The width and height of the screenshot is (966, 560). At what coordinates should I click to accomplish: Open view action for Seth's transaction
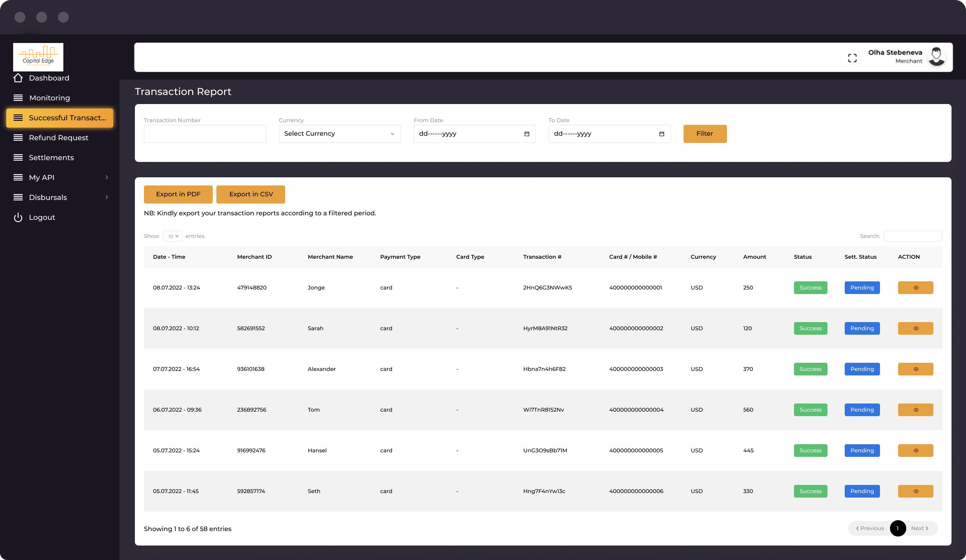915,491
